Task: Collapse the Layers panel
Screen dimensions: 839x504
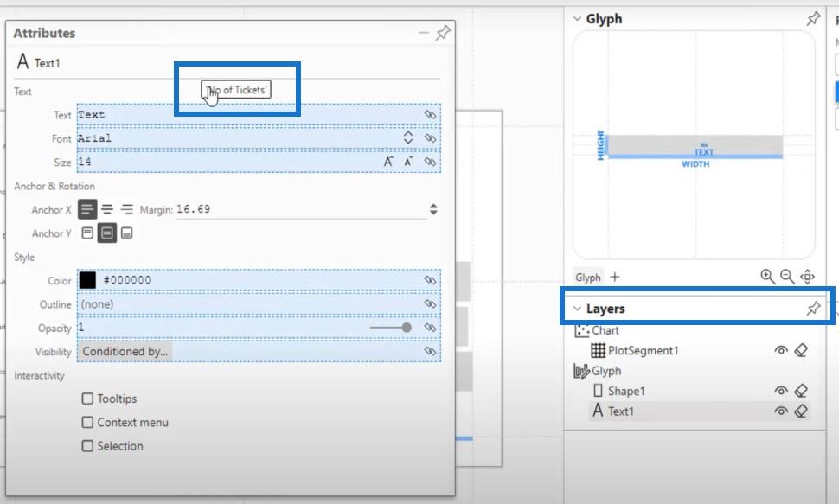Action: (x=577, y=309)
